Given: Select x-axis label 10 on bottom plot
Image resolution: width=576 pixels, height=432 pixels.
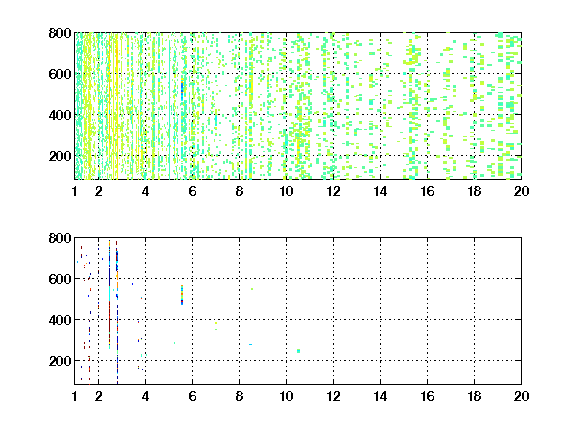Looking at the screenshot, I should tap(286, 396).
